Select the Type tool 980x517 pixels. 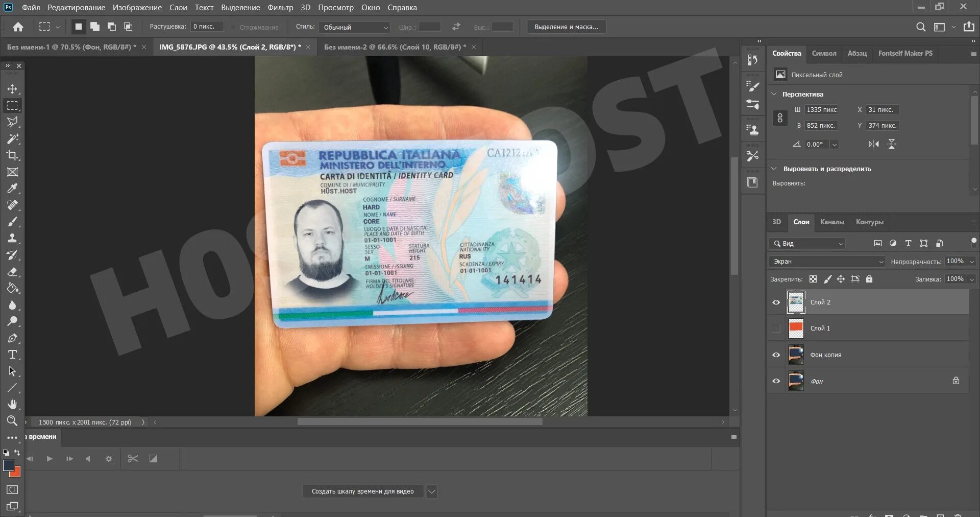[12, 355]
